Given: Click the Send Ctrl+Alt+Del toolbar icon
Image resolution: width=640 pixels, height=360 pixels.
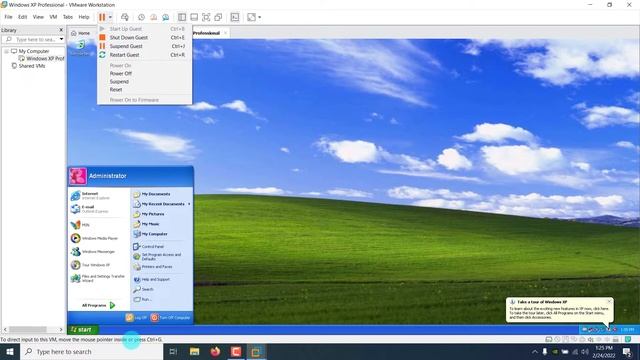Looking at the screenshot, I should (x=125, y=17).
